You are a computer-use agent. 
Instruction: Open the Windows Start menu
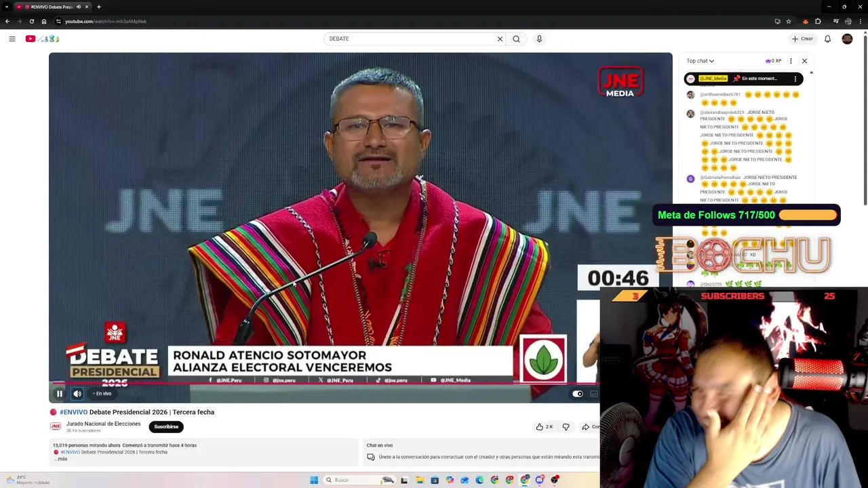314,480
